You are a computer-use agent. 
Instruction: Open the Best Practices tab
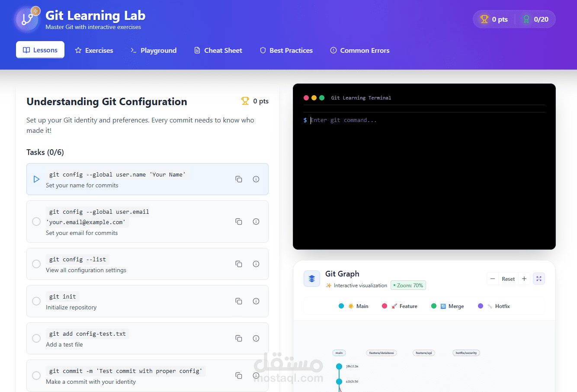click(286, 50)
